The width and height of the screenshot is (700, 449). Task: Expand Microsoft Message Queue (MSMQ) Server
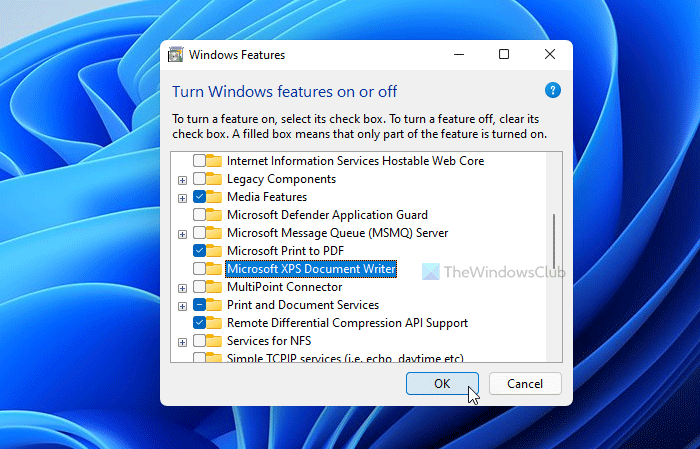coord(182,234)
